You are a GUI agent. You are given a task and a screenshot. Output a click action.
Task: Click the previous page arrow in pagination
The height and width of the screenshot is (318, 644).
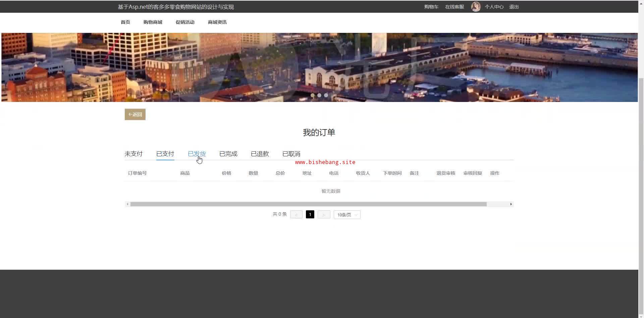click(x=296, y=215)
